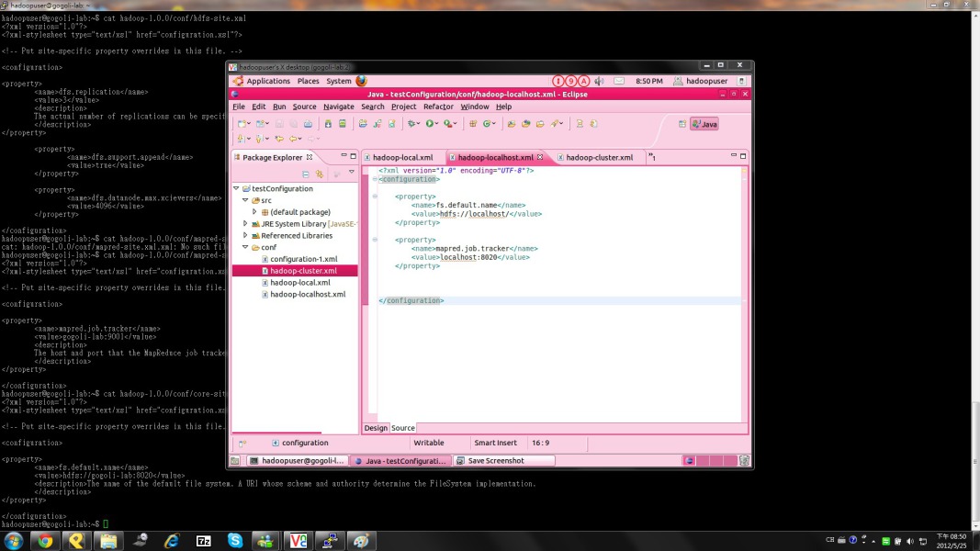
Task: Expand the JRE System Library node
Action: click(245, 224)
